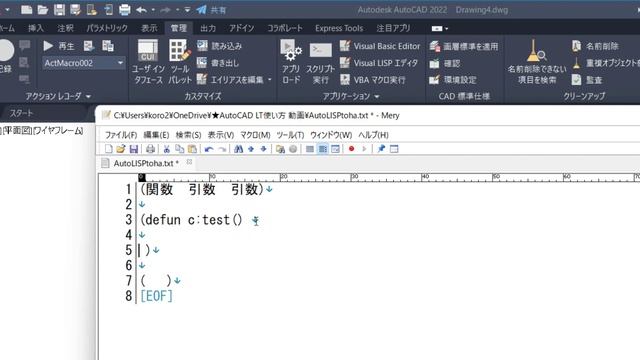Expand アプリケーション panel arrow
Screen dimensions: 640x360
tap(377, 96)
